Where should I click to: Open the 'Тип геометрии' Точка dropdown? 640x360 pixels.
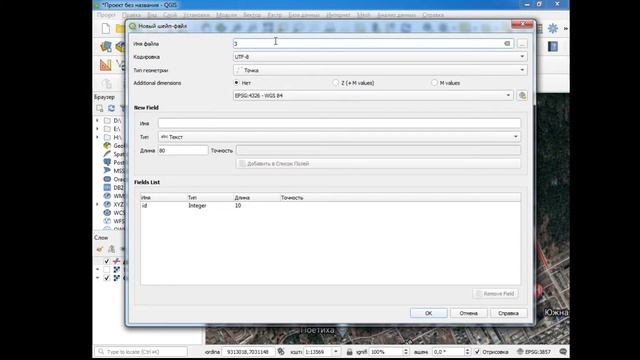380,70
